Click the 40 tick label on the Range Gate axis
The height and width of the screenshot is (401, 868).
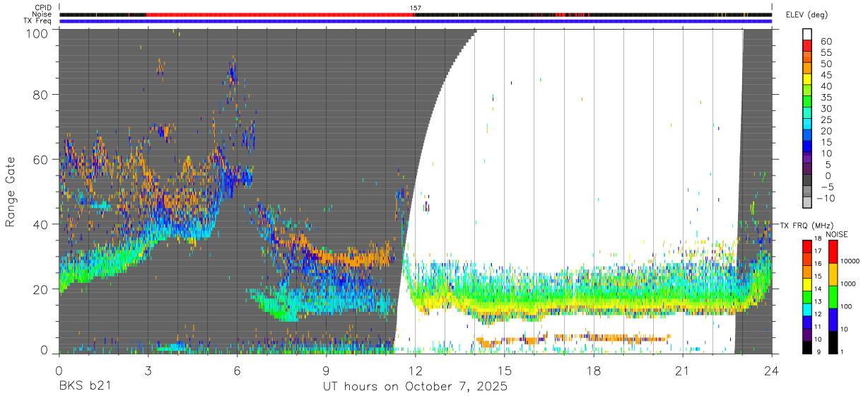tap(41, 224)
